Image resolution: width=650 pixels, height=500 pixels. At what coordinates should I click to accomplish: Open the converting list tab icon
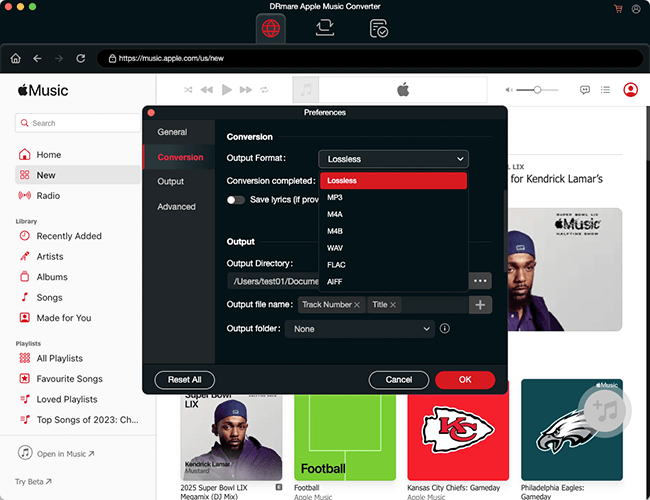(x=325, y=28)
